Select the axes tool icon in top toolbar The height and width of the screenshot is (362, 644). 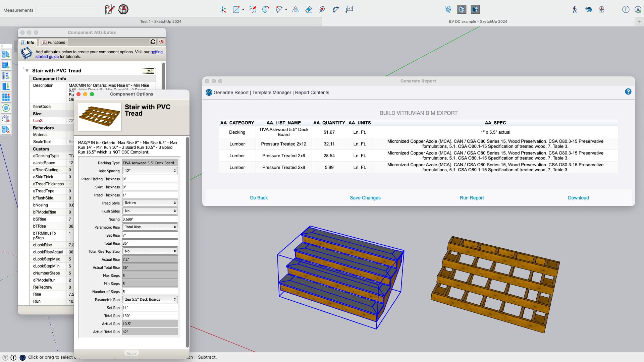pos(223,10)
